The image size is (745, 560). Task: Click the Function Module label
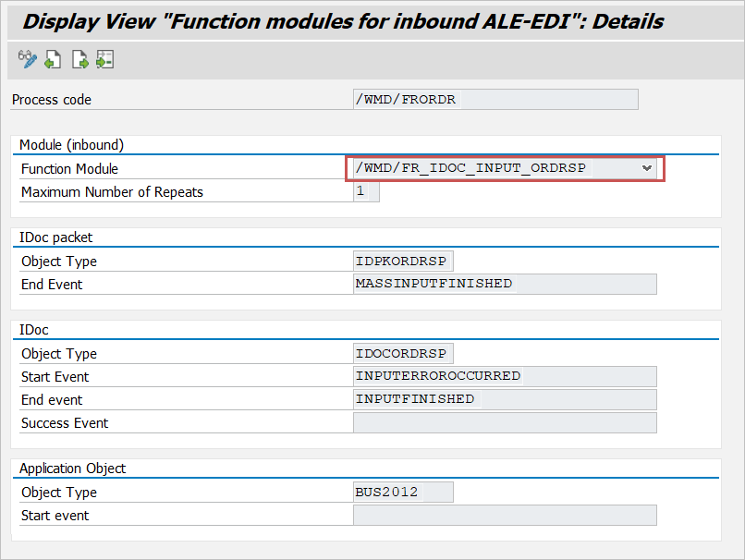[70, 169]
